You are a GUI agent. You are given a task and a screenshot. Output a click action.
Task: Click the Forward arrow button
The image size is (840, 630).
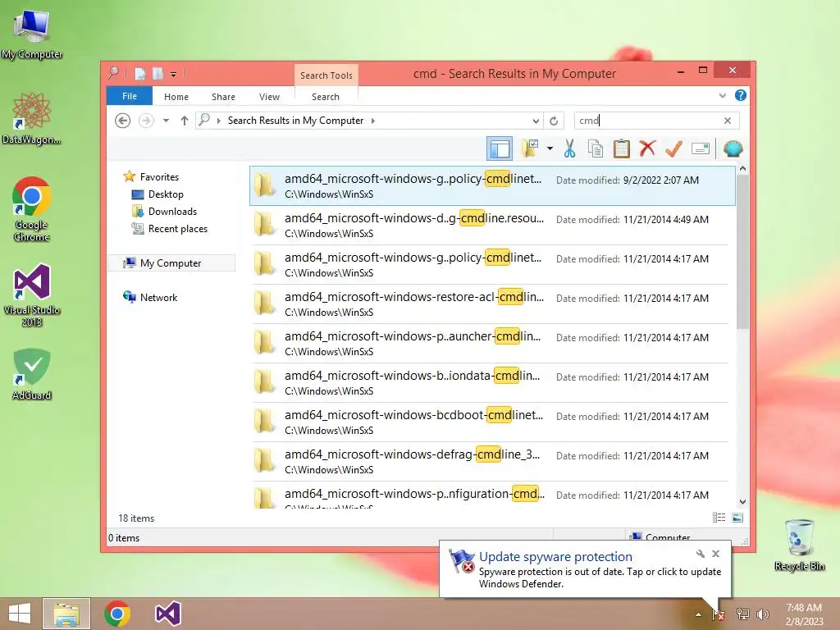(146, 121)
